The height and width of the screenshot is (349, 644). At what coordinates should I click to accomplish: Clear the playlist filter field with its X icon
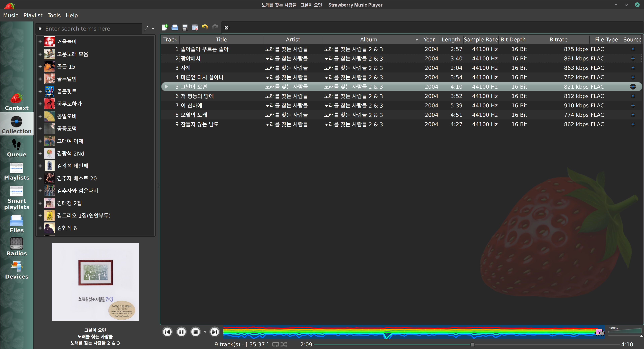pos(227,28)
